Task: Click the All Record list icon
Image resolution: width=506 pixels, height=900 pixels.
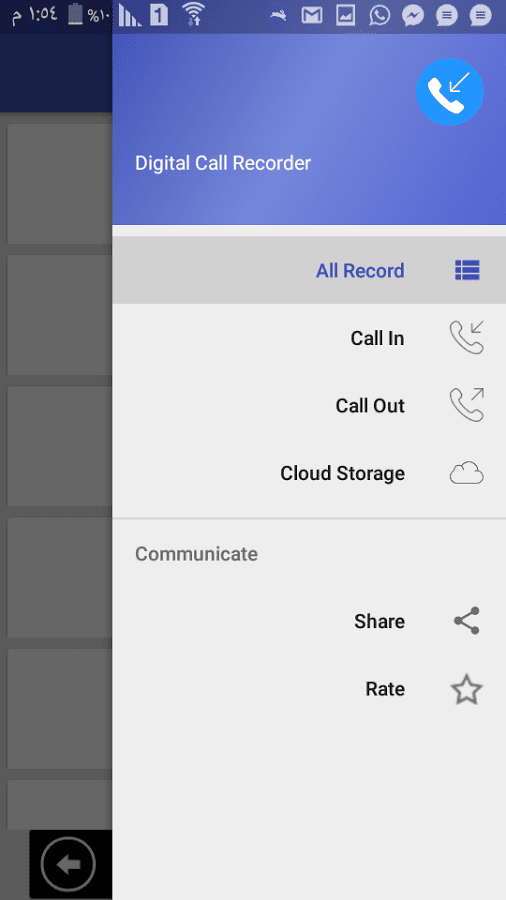Action: coord(467,270)
